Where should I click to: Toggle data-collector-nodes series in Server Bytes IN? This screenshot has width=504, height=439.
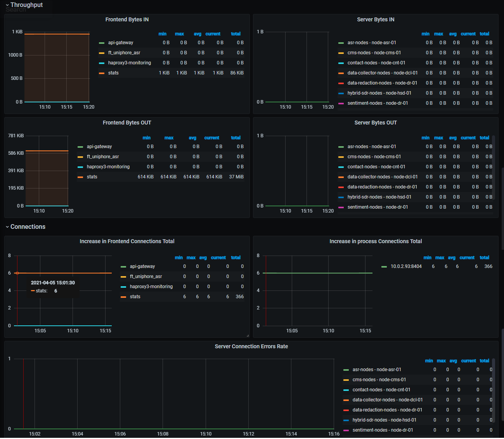[x=383, y=73]
